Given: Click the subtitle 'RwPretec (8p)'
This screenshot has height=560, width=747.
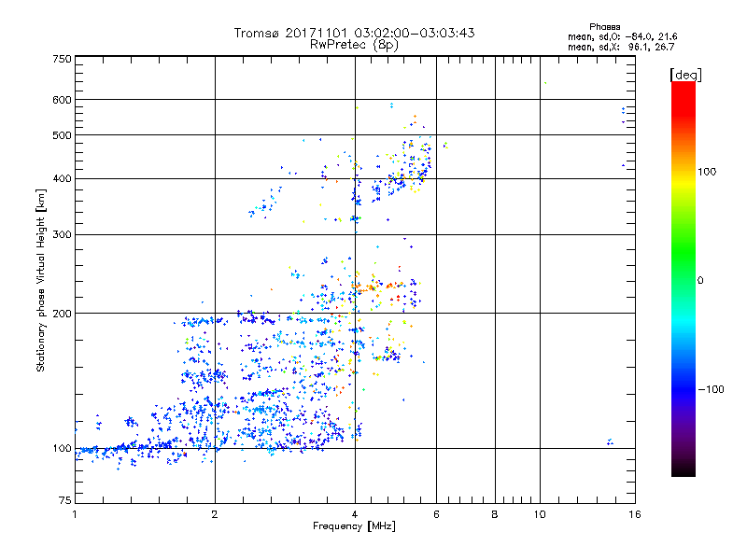Looking at the screenshot, I should point(354,45).
